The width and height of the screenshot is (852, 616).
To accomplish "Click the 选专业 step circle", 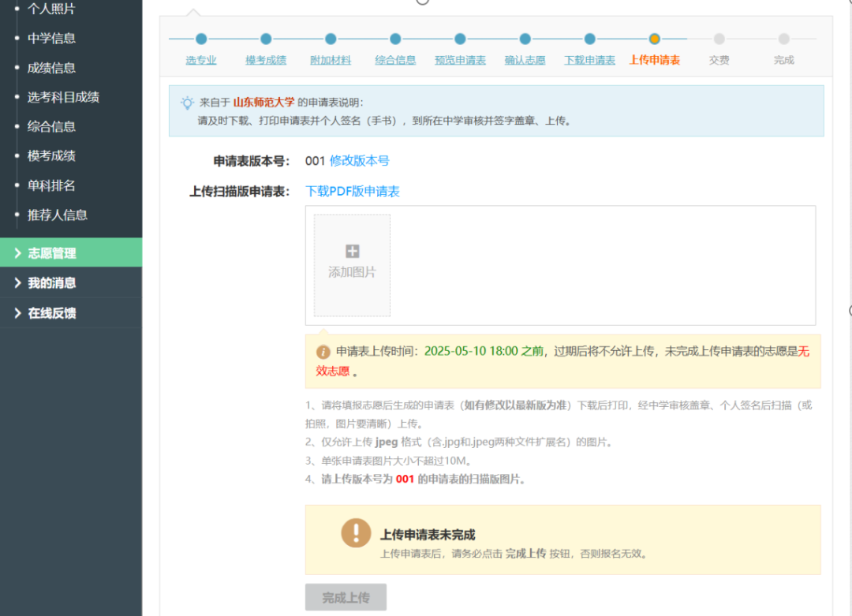I will click(x=201, y=39).
